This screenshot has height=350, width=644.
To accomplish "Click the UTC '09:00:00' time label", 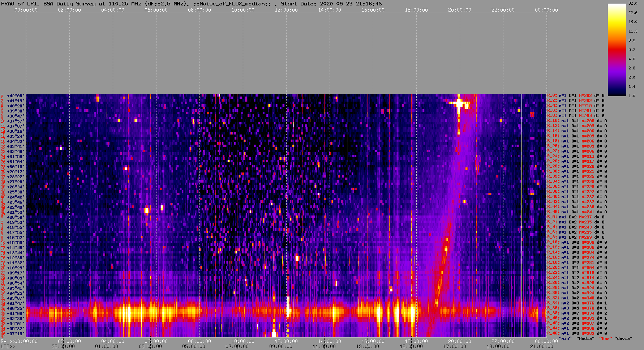I will 280,346.
